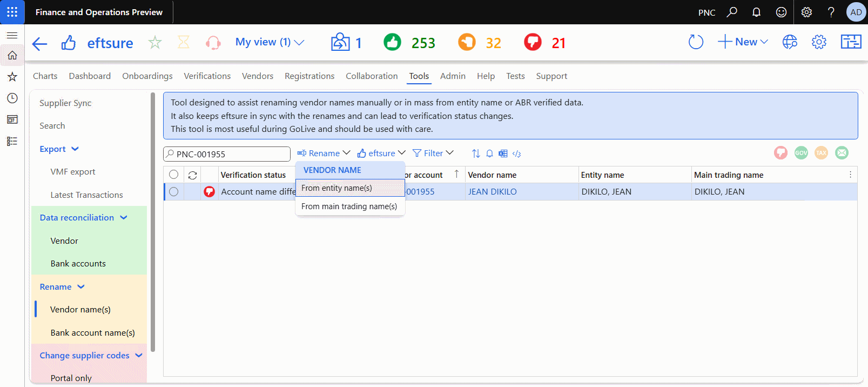This screenshot has height=387, width=868.
Task: Expand the navigation pane hamburger
Action: tap(12, 35)
